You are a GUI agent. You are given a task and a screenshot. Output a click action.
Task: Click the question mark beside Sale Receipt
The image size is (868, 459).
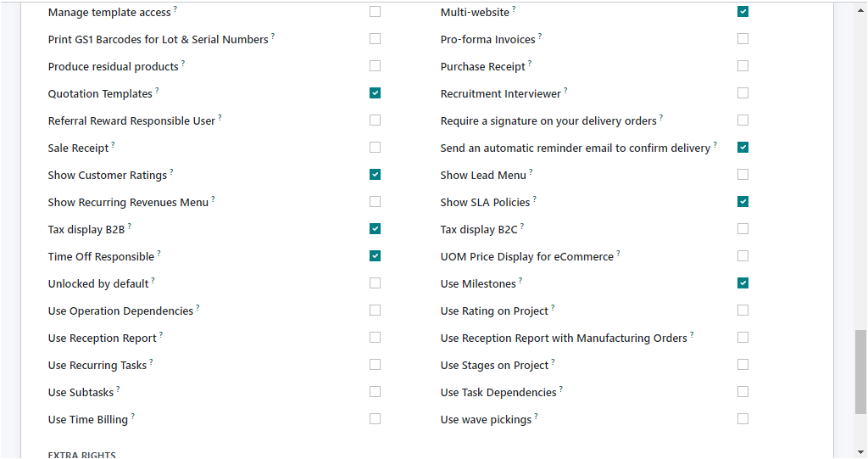click(x=113, y=144)
